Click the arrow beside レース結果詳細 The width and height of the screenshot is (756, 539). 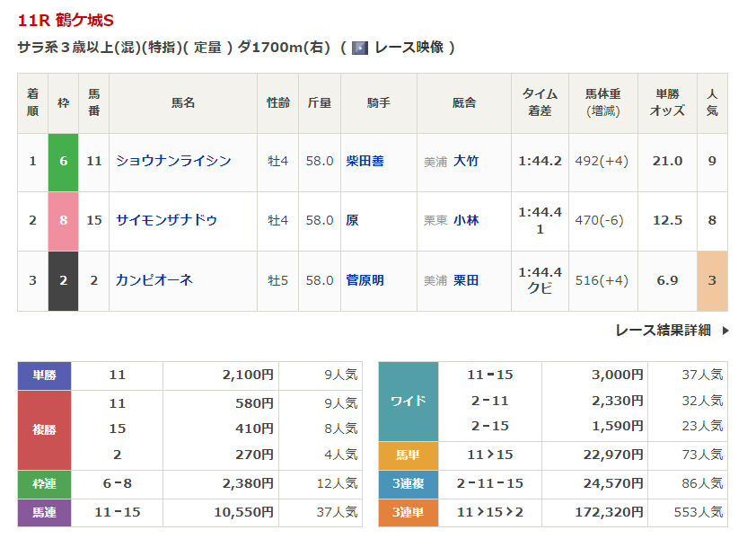click(x=725, y=331)
